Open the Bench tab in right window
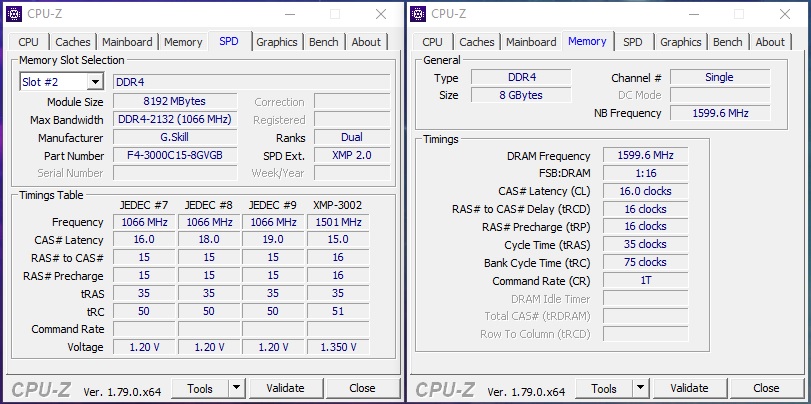The image size is (811, 404). click(727, 42)
